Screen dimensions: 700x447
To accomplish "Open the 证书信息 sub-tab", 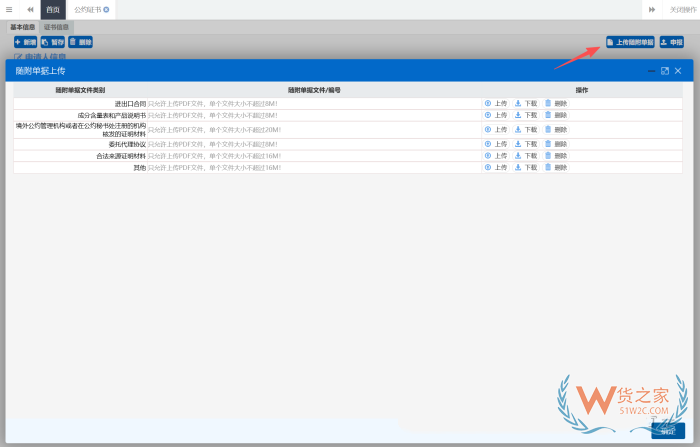I will (56, 27).
